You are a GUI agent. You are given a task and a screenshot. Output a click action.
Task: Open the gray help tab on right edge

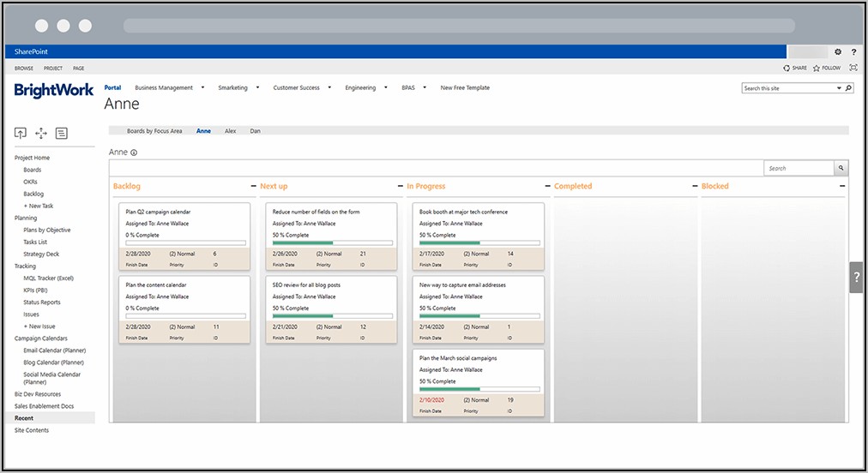coord(856,278)
